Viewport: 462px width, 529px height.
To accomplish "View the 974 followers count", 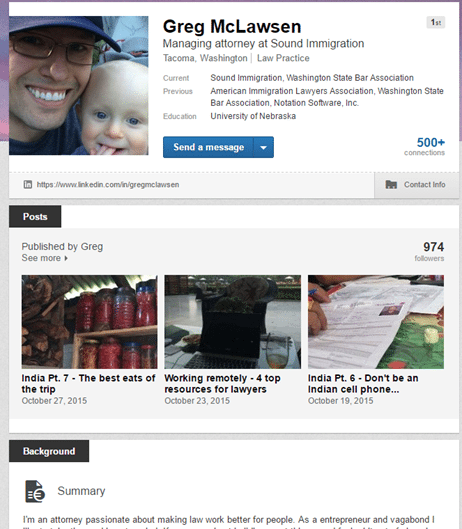I will pos(429,251).
